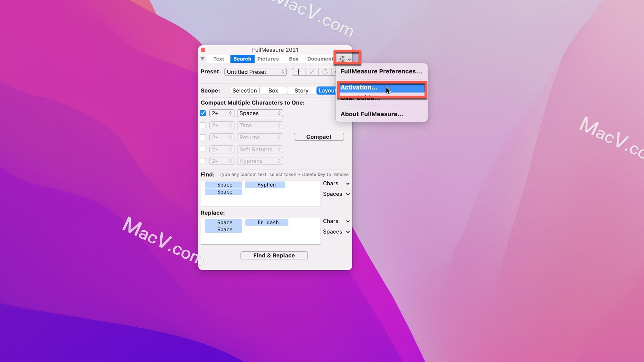Open the 2+ count dropdown for Spaces

(x=222, y=113)
